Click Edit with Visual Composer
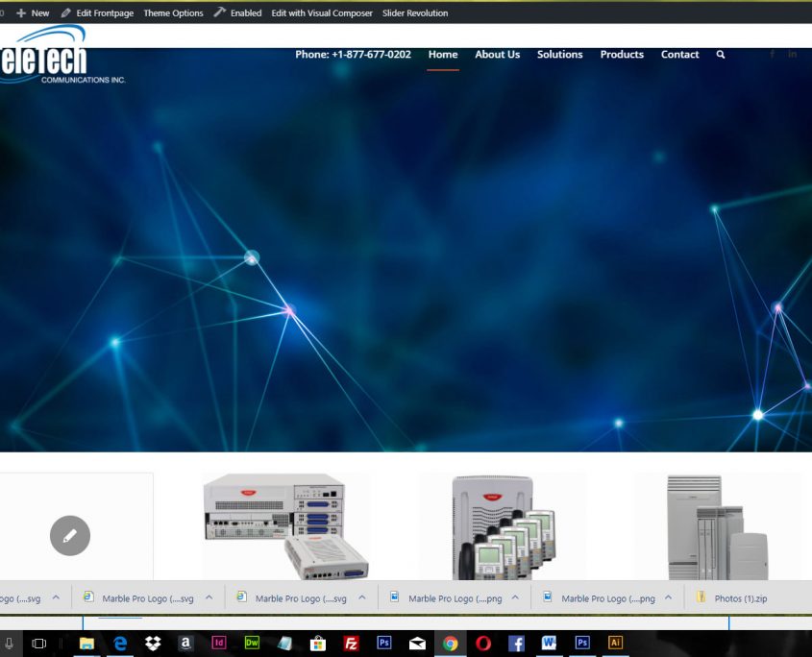812x657 pixels. (x=322, y=13)
